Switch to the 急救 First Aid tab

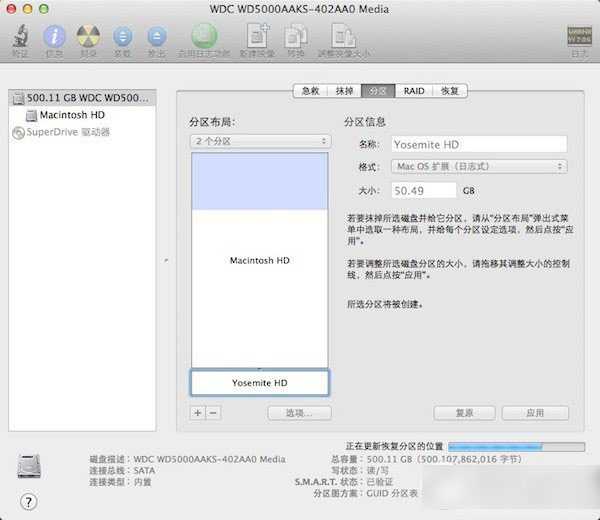[310, 91]
